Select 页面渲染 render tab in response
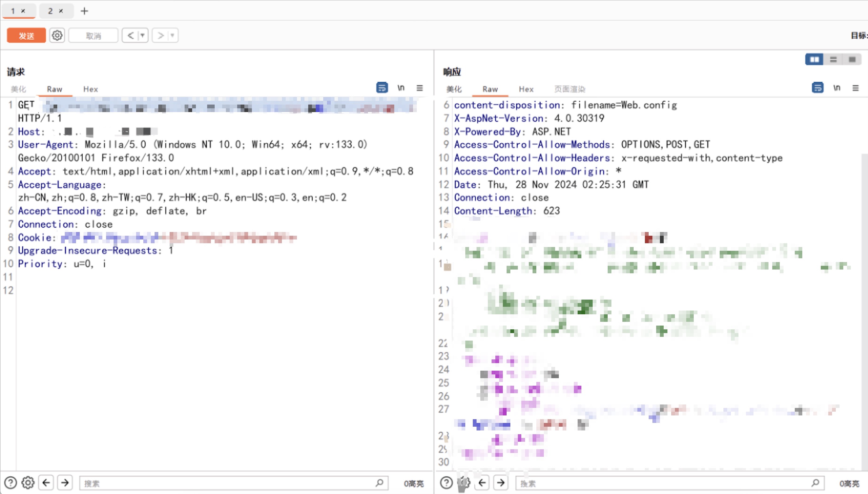This screenshot has width=868, height=494. (569, 89)
